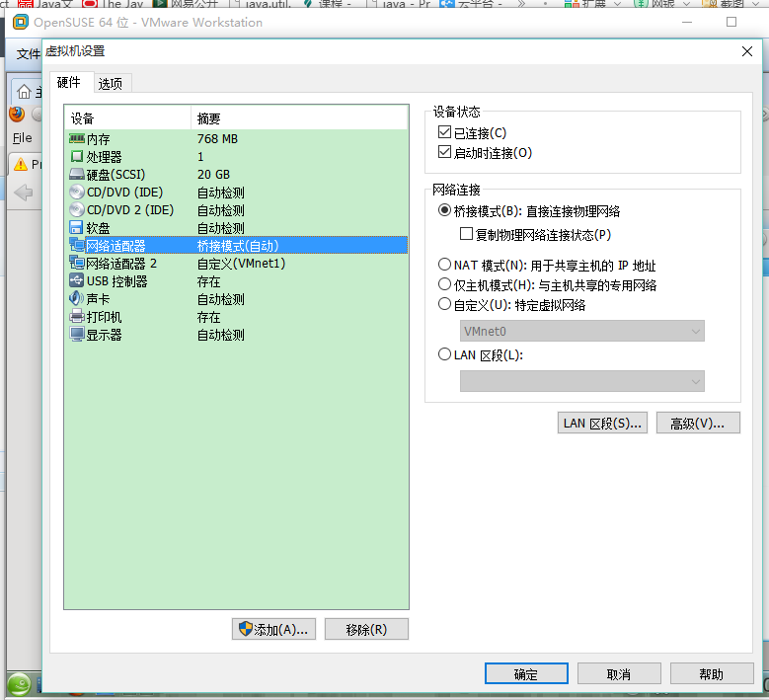This screenshot has height=700, width=769.
Task: Click the CD/DVD 2 (IDE) disc icon
Action: pyautogui.click(x=77, y=210)
